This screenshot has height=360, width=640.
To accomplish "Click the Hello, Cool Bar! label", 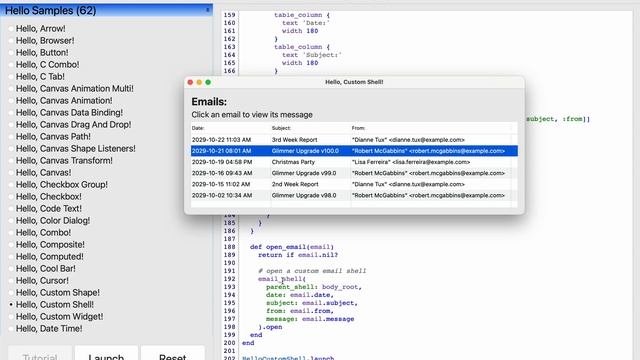I will 46,269.
